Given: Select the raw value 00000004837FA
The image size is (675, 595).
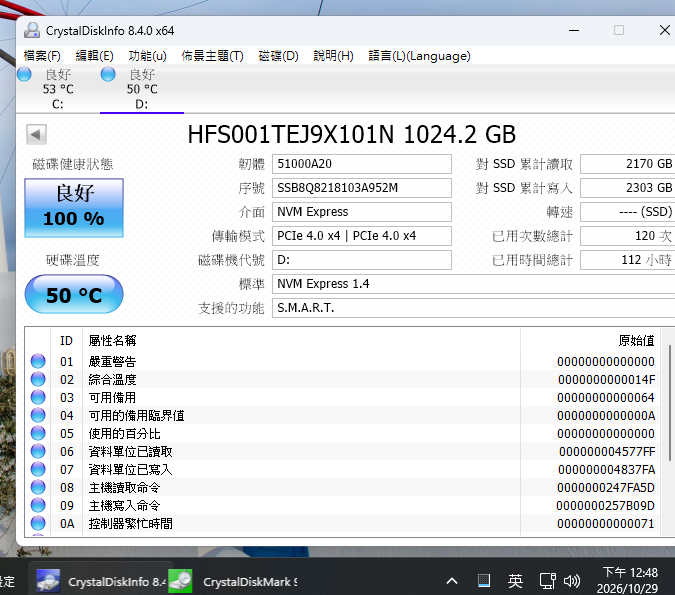Looking at the screenshot, I should (607, 470).
